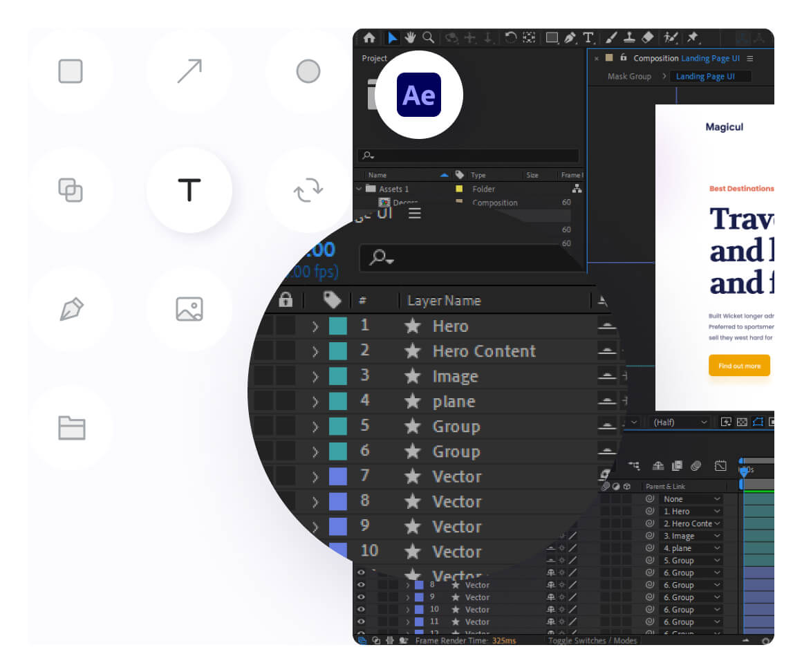Expand the Hero layer properties

(315, 326)
